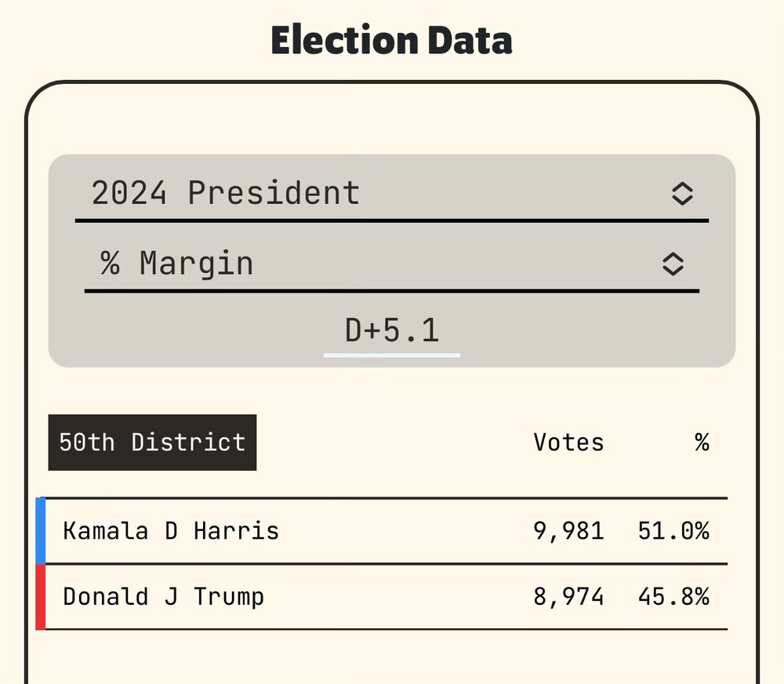Select the Donald J Trump row
The image size is (784, 684).
[382, 597]
